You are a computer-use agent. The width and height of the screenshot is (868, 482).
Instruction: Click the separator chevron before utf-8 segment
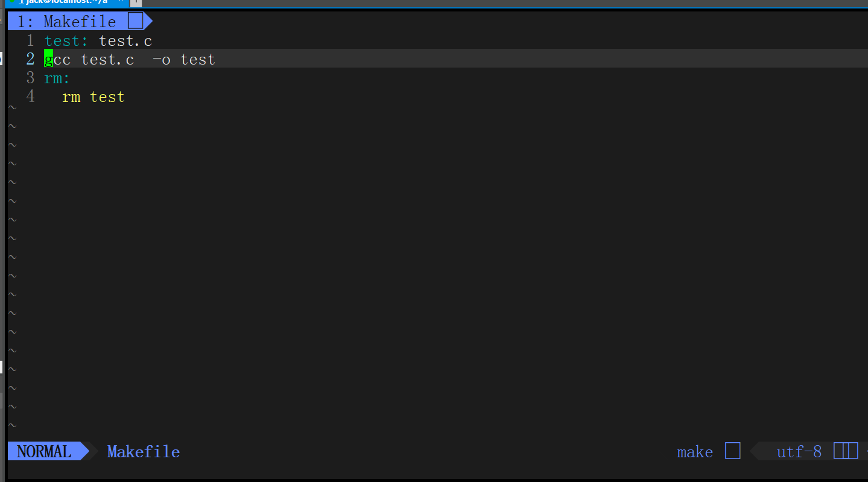tap(755, 451)
